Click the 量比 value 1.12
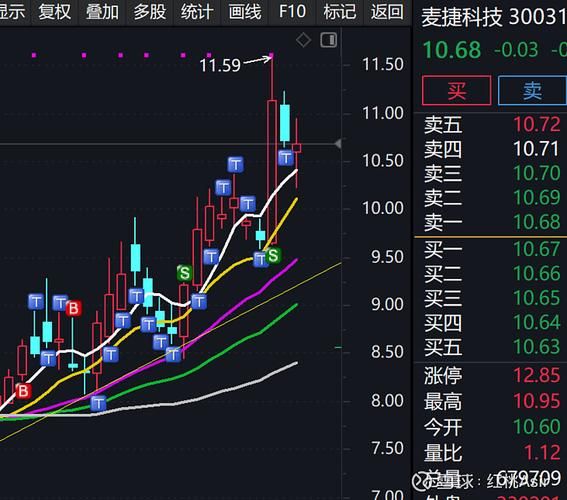The height and width of the screenshot is (500, 567). pyautogui.click(x=542, y=452)
